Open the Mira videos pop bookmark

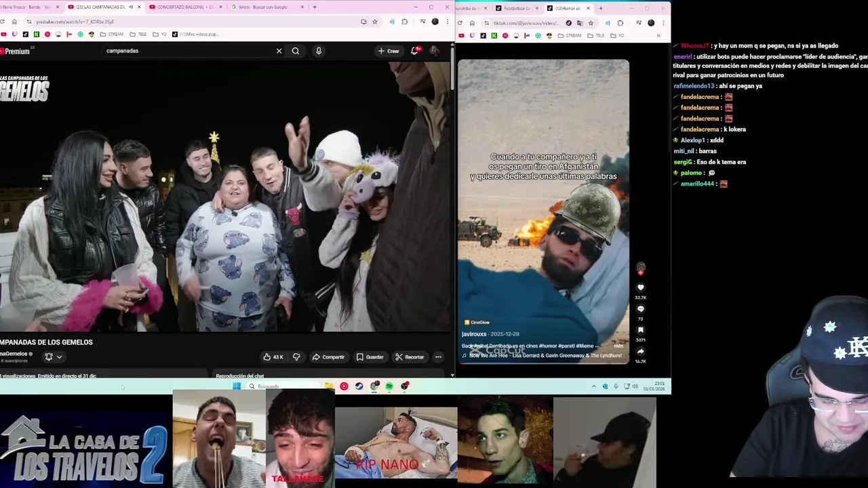pos(195,34)
